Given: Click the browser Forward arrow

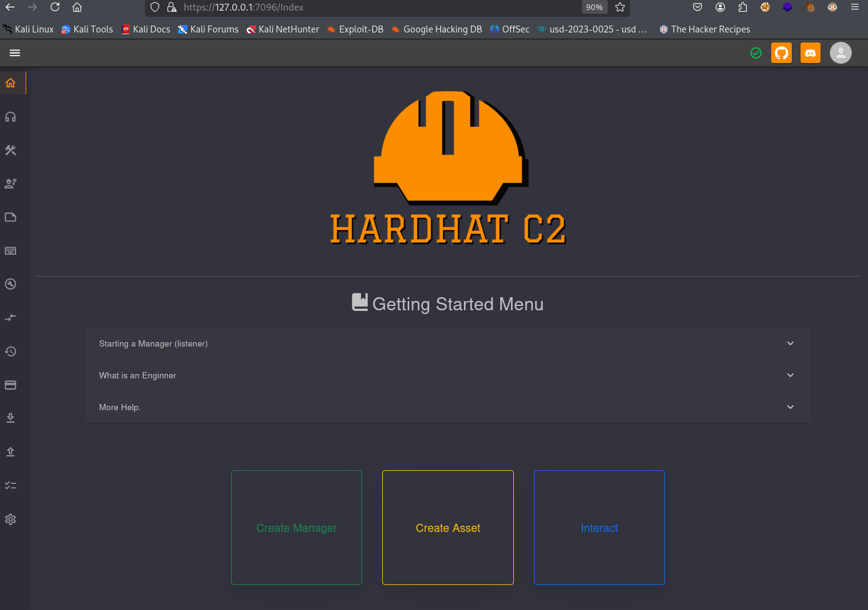Looking at the screenshot, I should pyautogui.click(x=32, y=7).
